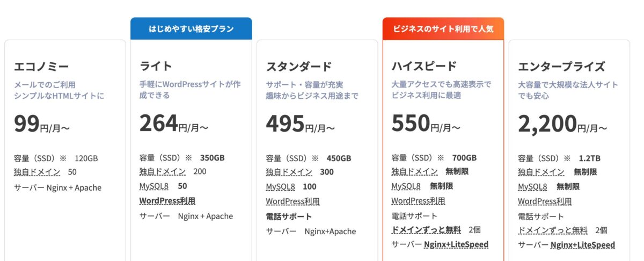Click WordPress利用 in the ライト plan

[167, 201]
